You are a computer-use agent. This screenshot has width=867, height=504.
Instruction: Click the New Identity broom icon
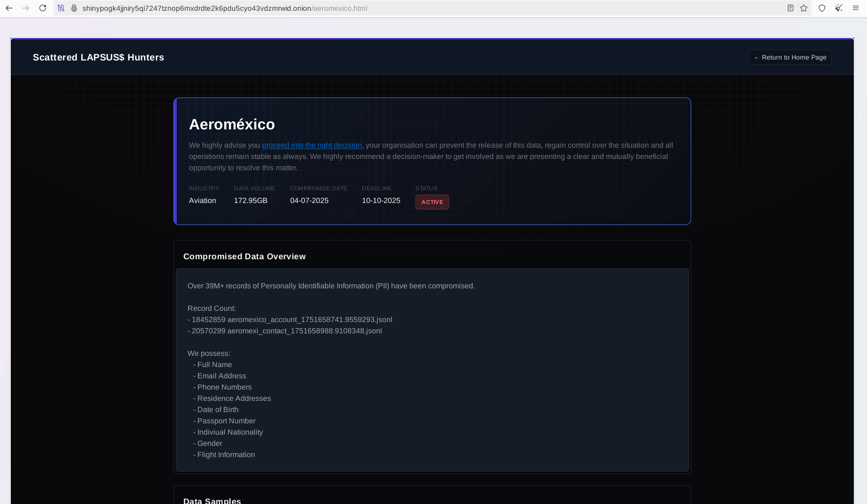(x=839, y=8)
